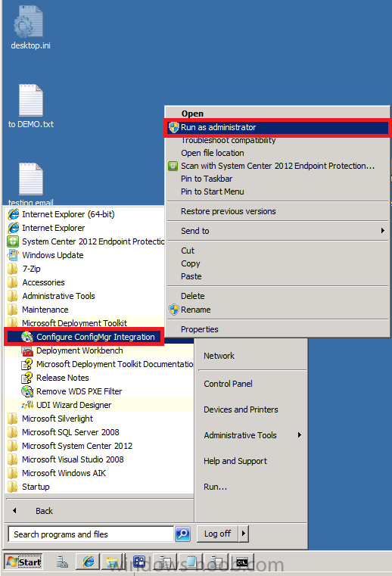Open Internet Explorer (64-bit) in Start menu
The height and width of the screenshot is (576, 392).
68,213
